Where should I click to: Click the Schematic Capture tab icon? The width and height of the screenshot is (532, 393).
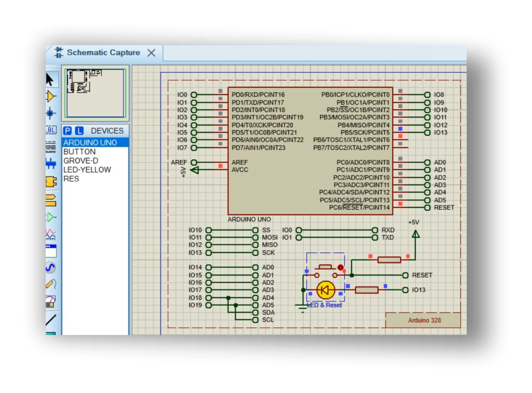coord(59,52)
